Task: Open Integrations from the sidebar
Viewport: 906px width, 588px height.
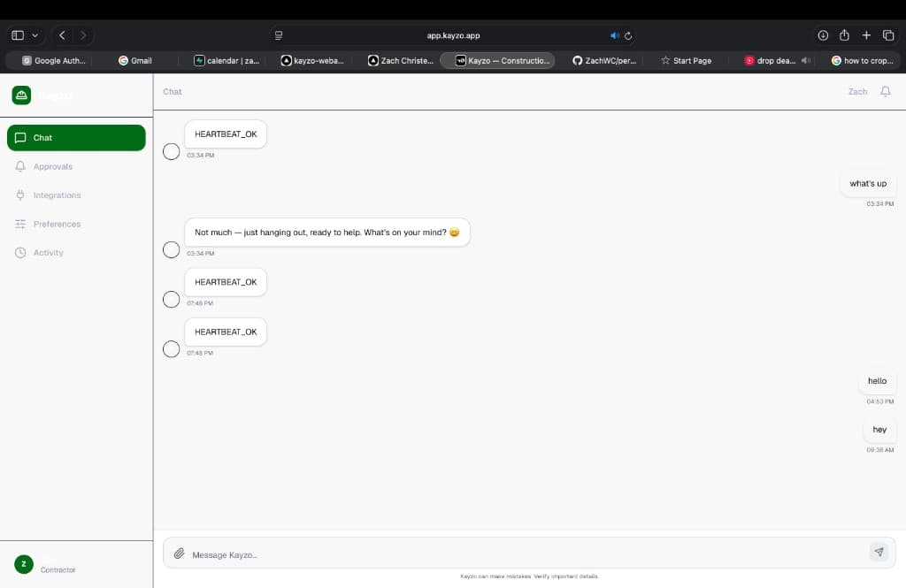Action: click(x=57, y=195)
